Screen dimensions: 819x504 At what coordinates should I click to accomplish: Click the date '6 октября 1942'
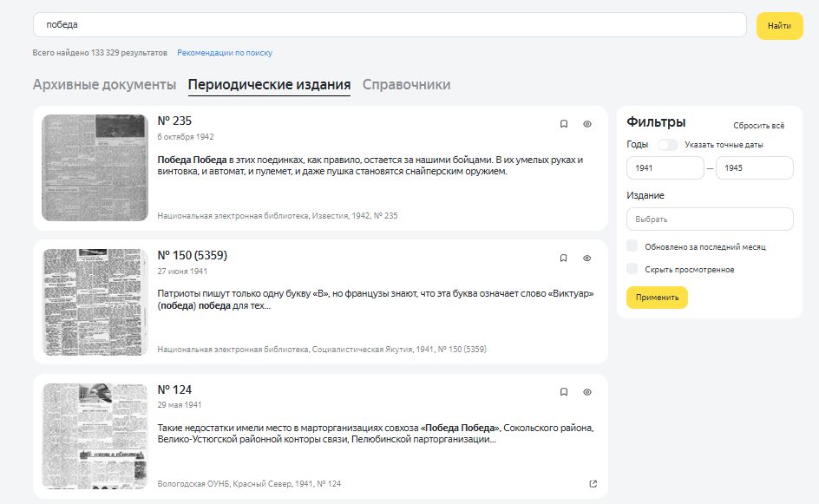[186, 137]
